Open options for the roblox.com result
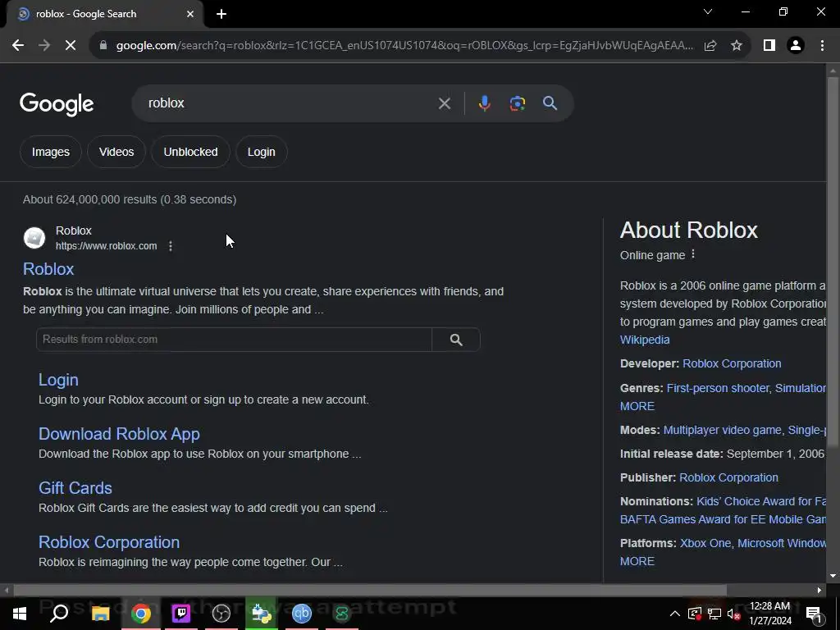Viewport: 840px width, 630px height. pos(171,246)
